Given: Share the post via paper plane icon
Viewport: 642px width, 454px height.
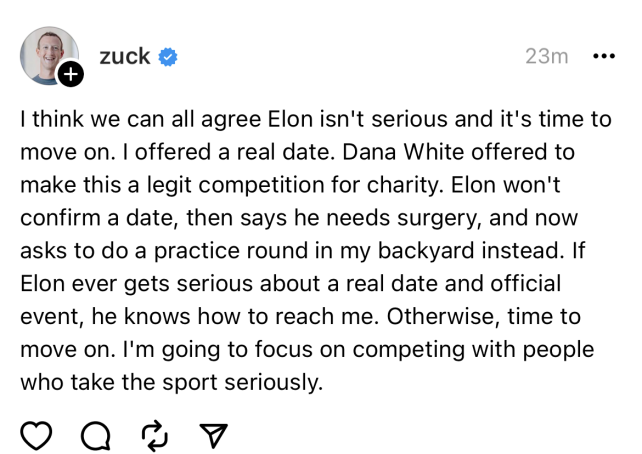Looking at the screenshot, I should click(x=213, y=434).
